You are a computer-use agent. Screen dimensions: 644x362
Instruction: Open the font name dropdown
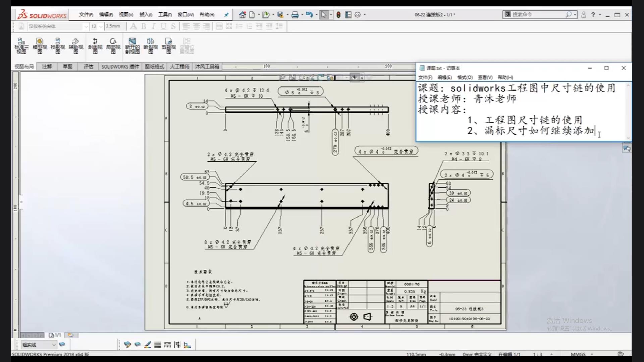tap(86, 26)
